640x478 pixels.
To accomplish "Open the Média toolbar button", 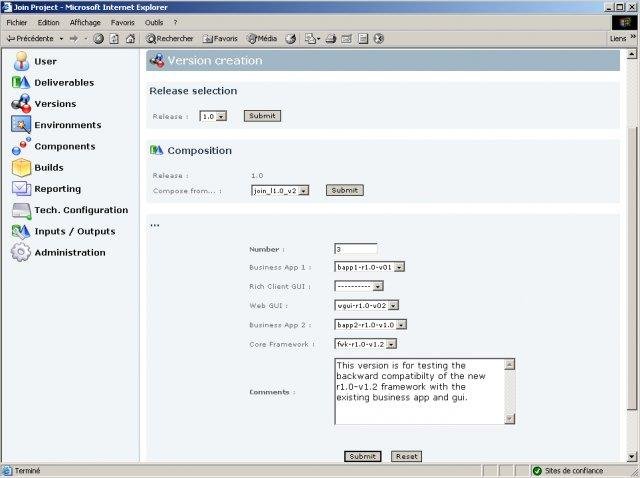I will (x=262, y=39).
